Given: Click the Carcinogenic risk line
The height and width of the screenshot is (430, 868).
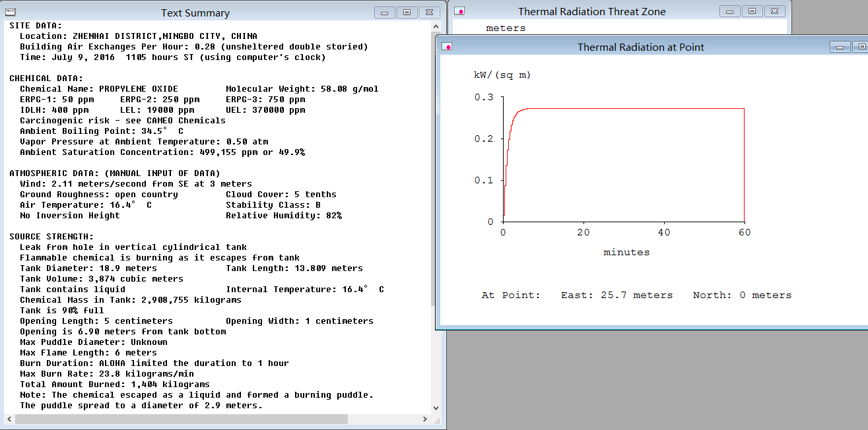Looking at the screenshot, I should tap(123, 120).
